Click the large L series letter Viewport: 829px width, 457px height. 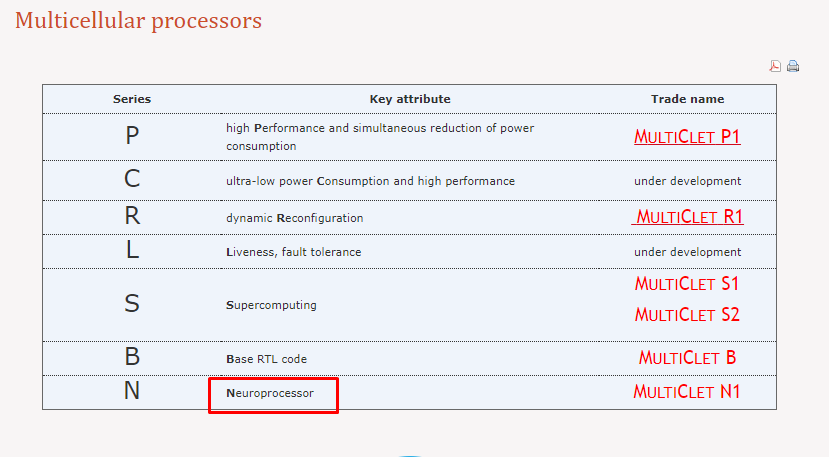[132, 251]
